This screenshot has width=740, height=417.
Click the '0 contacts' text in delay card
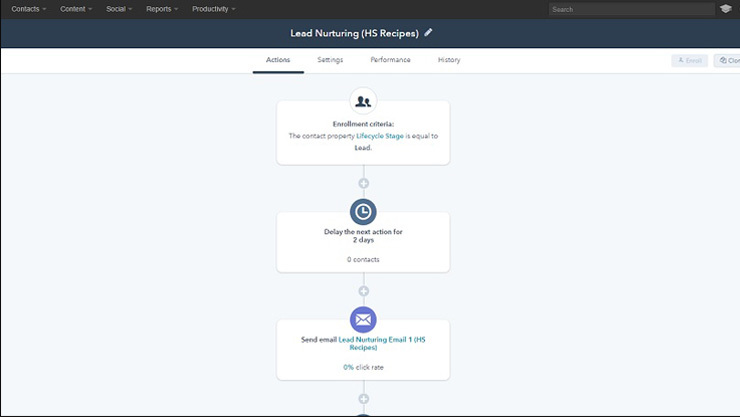coord(363,259)
